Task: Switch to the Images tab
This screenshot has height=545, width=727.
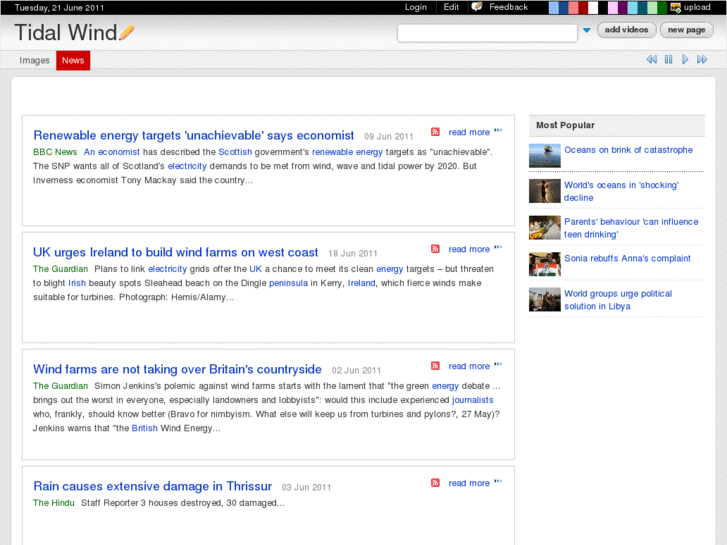Action: pyautogui.click(x=34, y=60)
